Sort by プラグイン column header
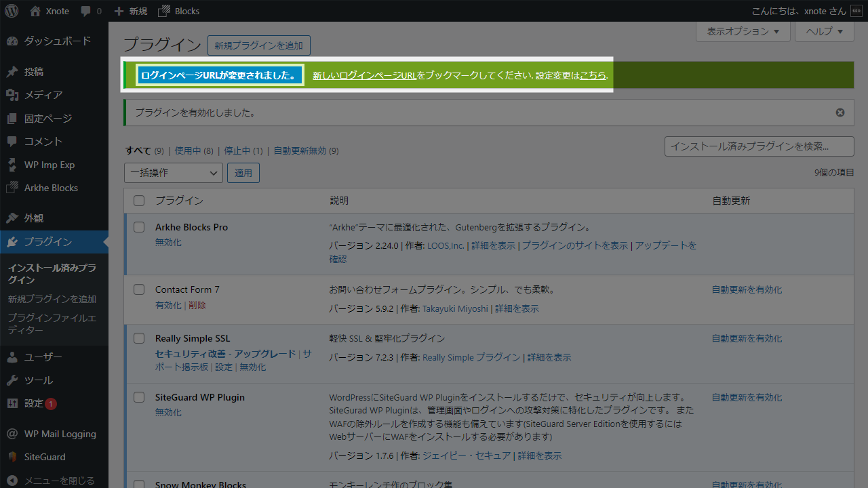Image resolution: width=868 pixels, height=488 pixels. (x=179, y=201)
